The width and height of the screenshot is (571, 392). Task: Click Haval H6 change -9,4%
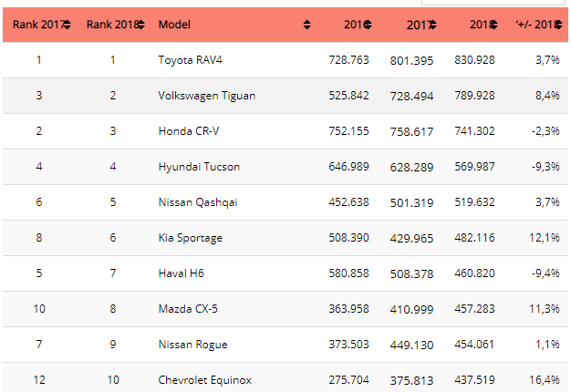[545, 273]
